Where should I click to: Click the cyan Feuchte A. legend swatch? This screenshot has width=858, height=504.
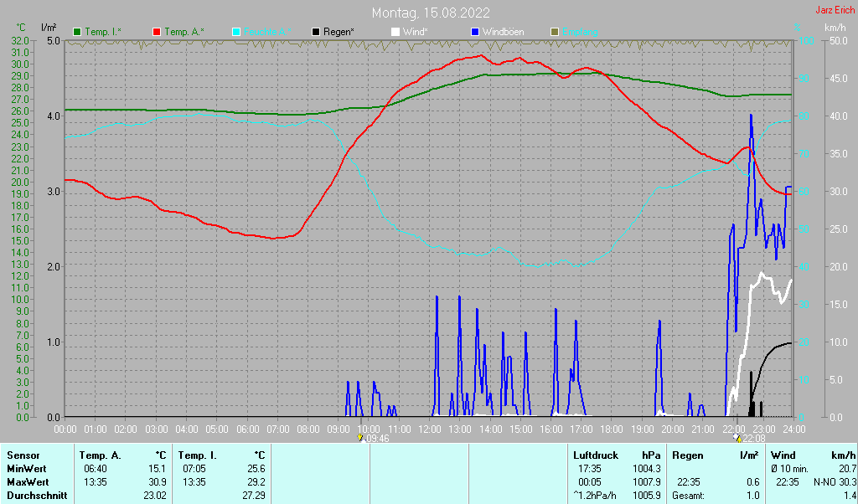[236, 33]
